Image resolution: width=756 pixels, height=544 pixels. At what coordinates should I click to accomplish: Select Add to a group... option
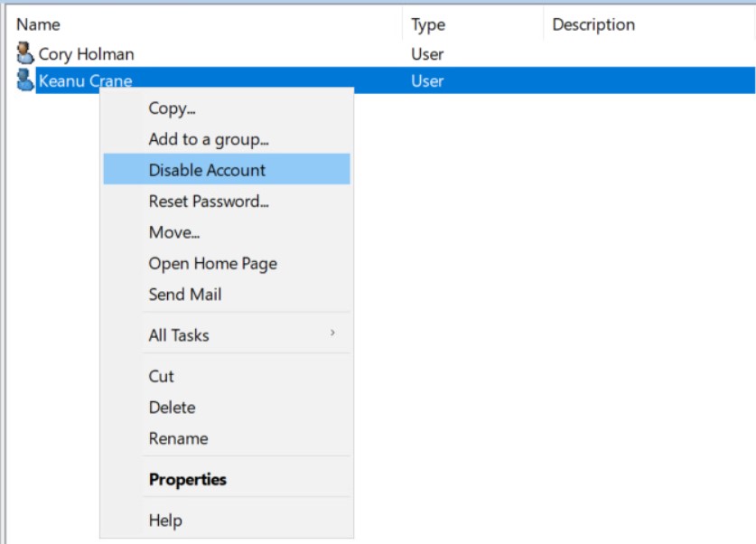point(209,139)
